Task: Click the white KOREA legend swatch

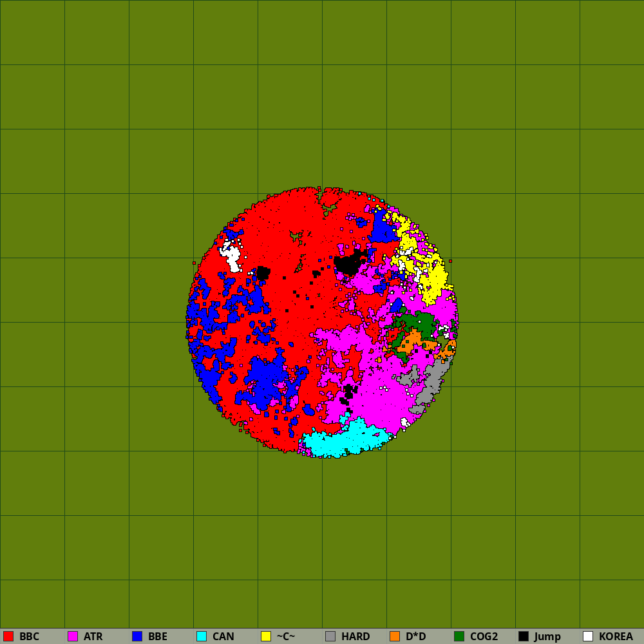Action: point(588,636)
